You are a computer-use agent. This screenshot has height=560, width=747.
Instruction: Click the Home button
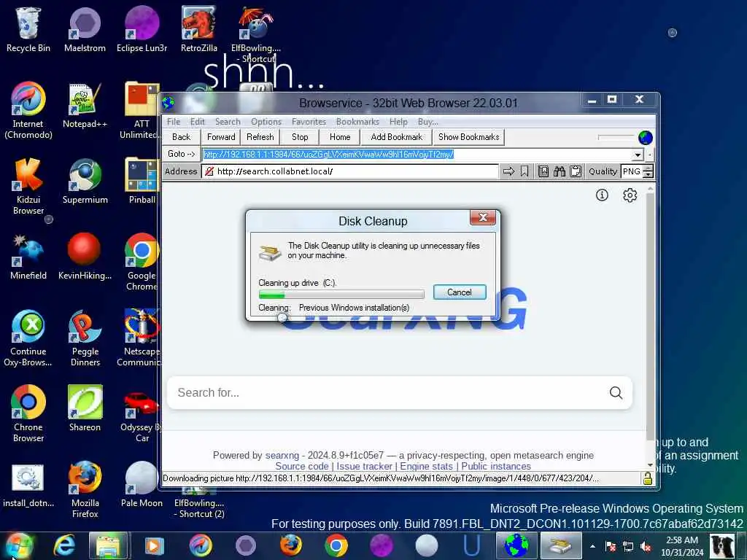pos(340,137)
